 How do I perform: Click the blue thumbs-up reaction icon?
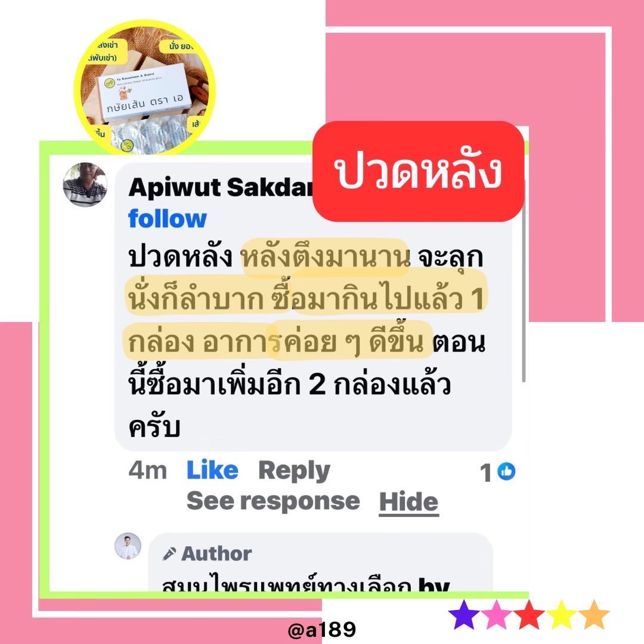[x=506, y=472]
